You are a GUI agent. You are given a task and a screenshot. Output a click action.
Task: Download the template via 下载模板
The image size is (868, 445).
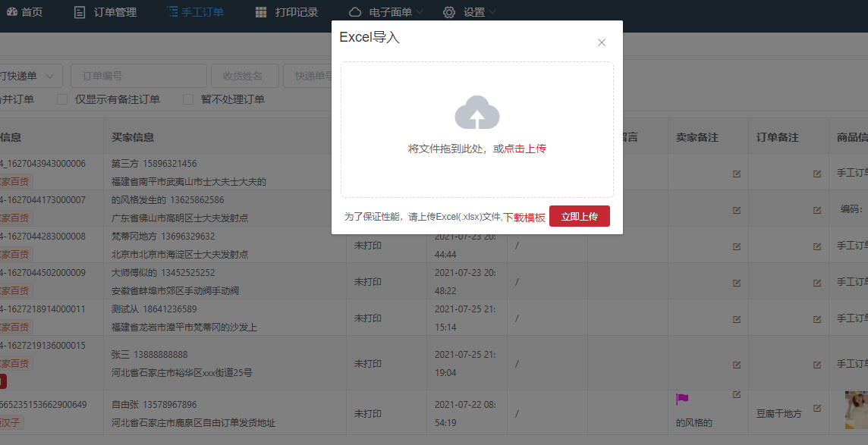[x=524, y=217]
